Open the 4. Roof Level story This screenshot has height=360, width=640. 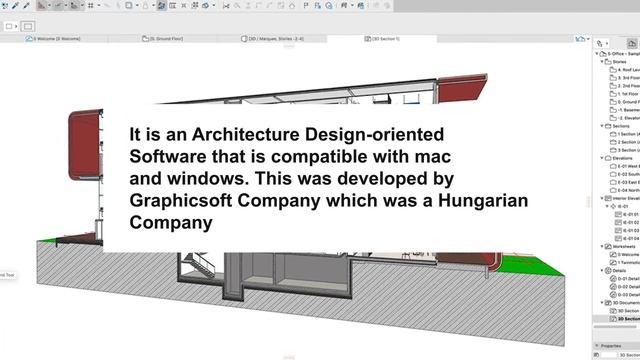[x=624, y=70]
